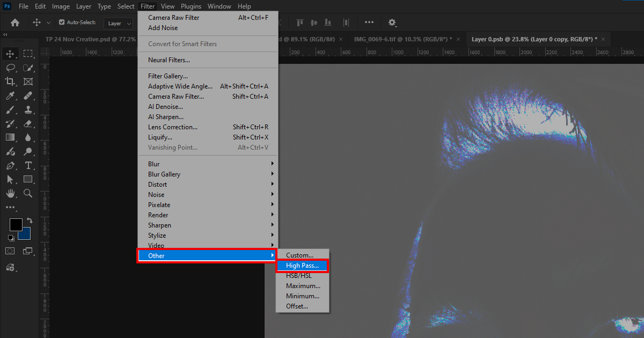
Task: Choose Add Noise at top of Filter menu
Action: pos(208,28)
